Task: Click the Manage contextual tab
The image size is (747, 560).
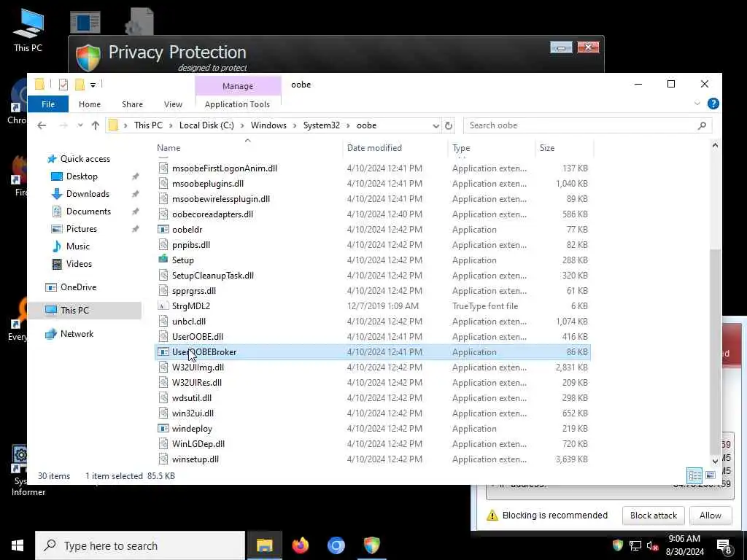Action: (238, 86)
